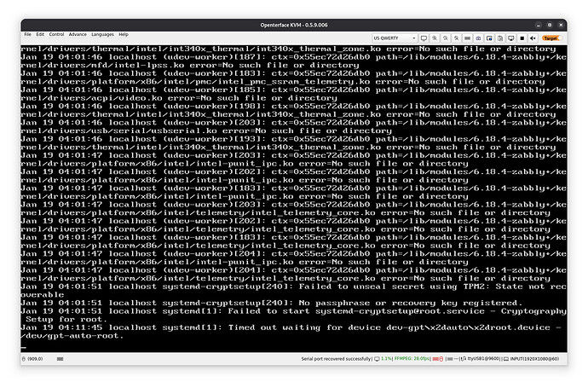Open the Advance menu
Image resolution: width=588 pixels, height=388 pixels.
78,34
